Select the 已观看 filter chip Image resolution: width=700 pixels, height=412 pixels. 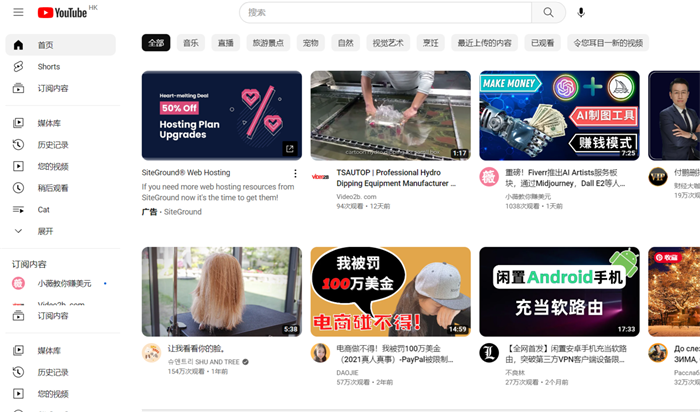click(x=542, y=43)
